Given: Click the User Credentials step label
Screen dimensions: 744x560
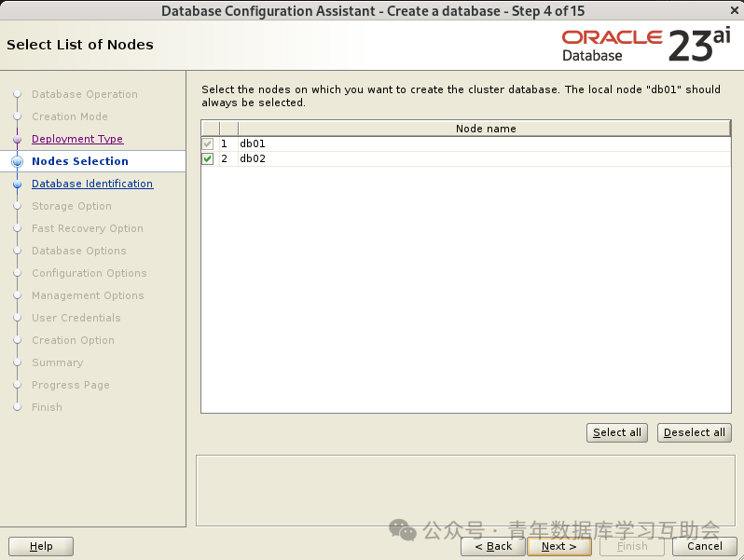Looking at the screenshot, I should coord(76,318).
